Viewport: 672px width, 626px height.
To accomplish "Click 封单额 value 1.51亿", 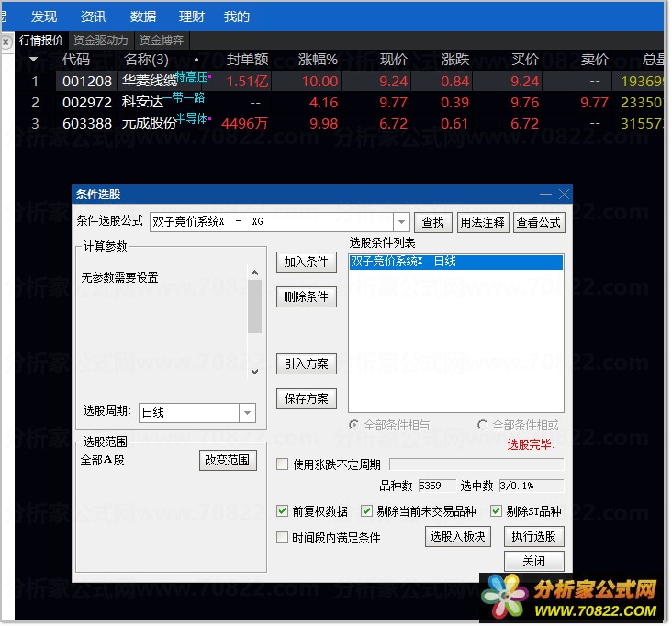I will point(247,81).
